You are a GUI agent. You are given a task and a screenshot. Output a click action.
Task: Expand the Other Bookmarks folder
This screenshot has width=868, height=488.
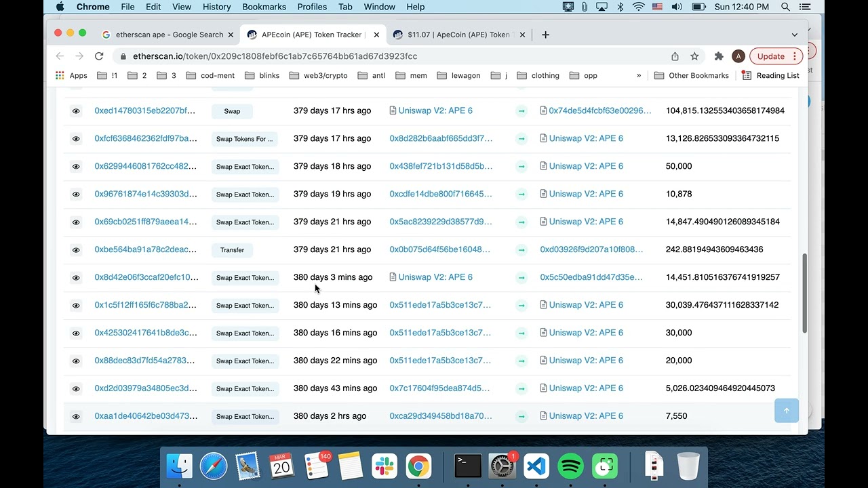tap(691, 75)
